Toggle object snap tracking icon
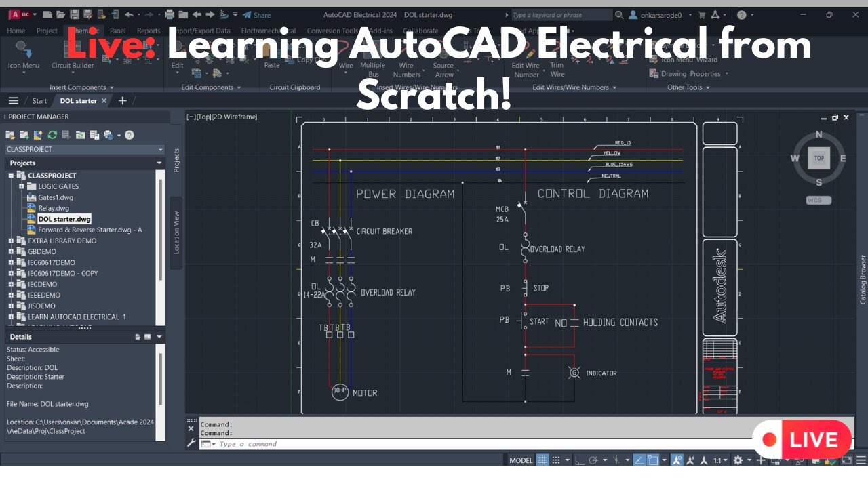The height and width of the screenshot is (488, 868). 639,460
